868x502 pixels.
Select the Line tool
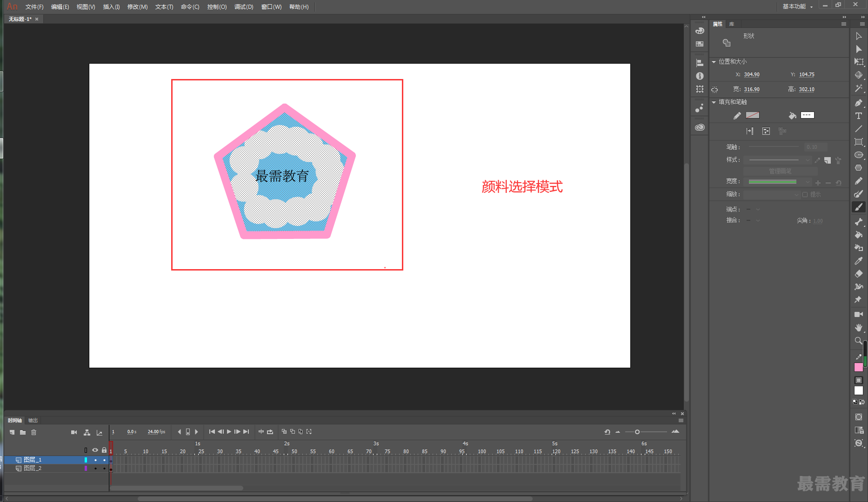tap(859, 129)
